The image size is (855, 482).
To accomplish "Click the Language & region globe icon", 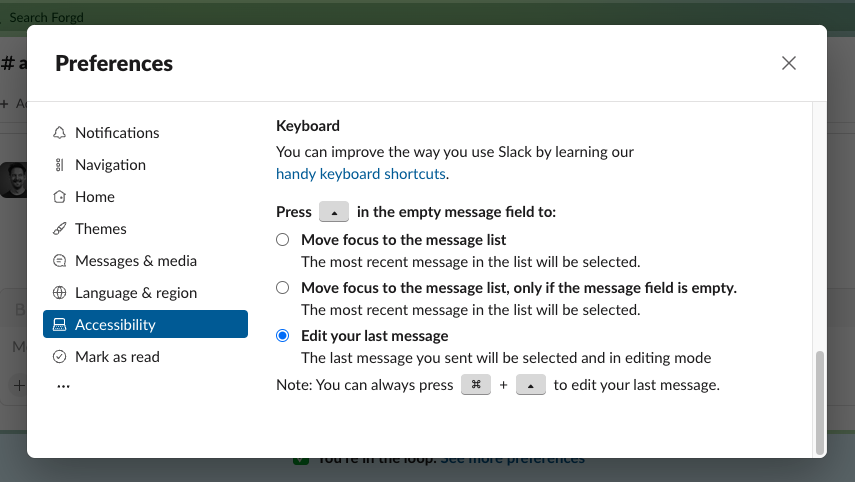I will click(x=59, y=293).
